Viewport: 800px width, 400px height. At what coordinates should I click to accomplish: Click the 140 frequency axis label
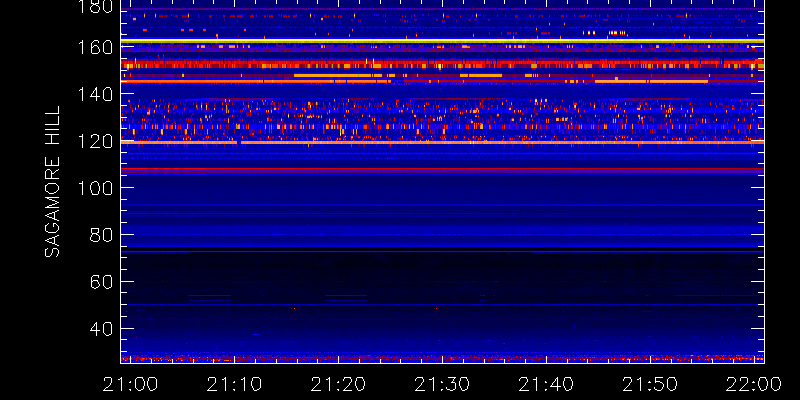click(x=95, y=94)
